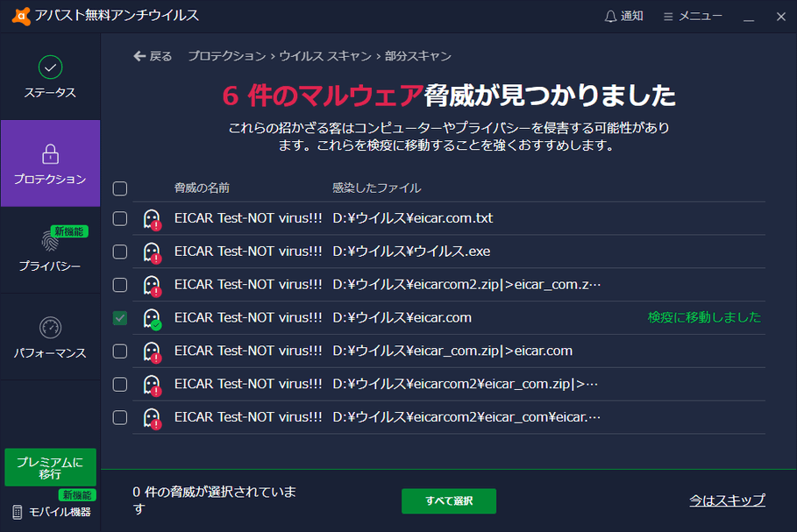
Task: Close the Avast window
Action: [781, 17]
